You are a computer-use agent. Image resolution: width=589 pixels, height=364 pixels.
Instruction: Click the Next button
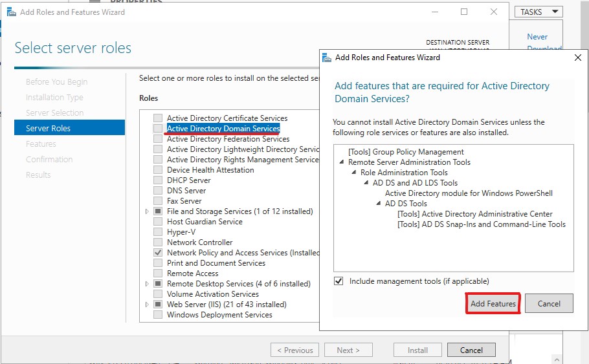348,350
